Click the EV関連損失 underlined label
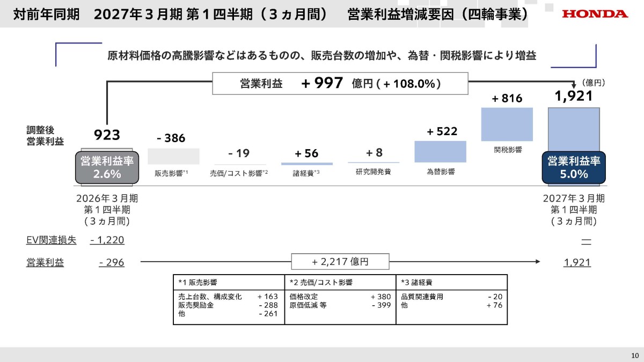Image resolution: width=644 pixels, height=362 pixels. click(x=51, y=240)
